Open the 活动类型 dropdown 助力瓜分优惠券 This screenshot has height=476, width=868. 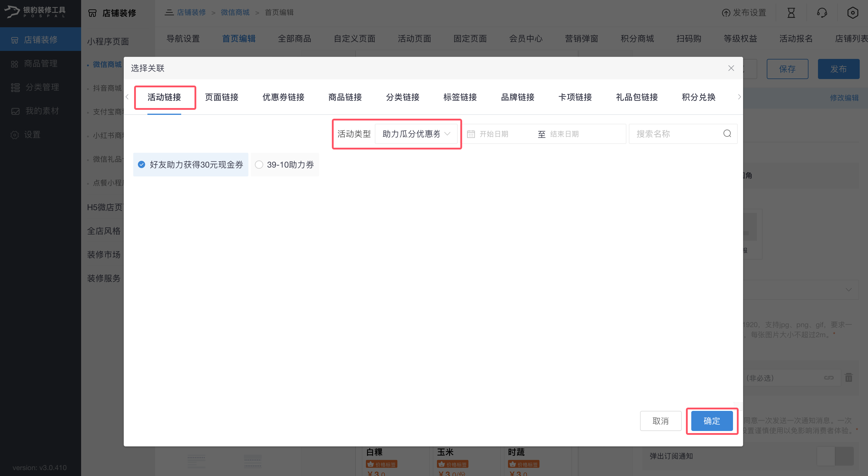point(416,134)
